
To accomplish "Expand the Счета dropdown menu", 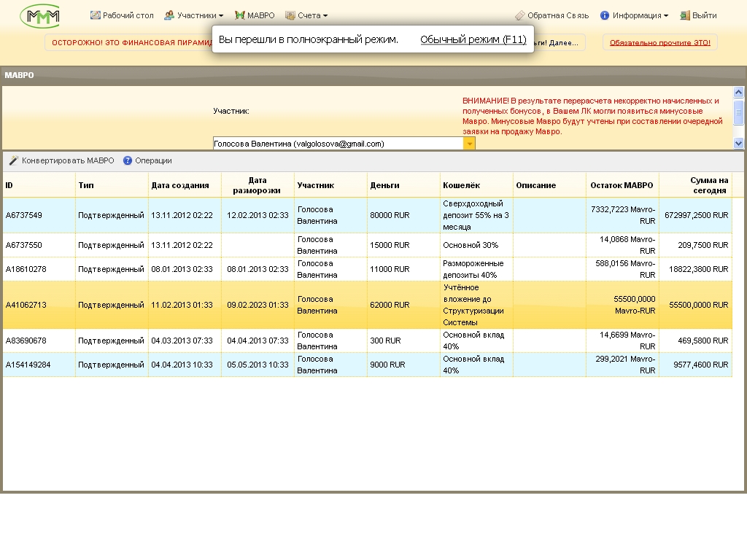I will 306,15.
